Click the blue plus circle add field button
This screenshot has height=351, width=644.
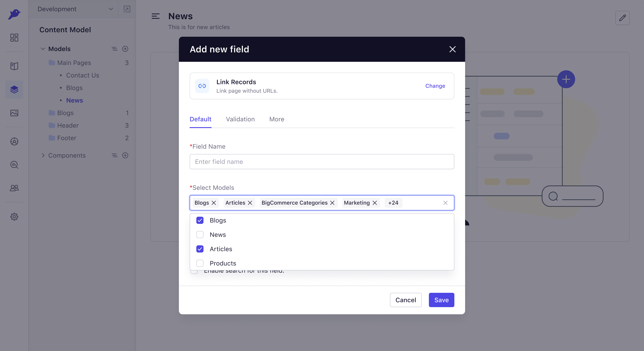tap(566, 79)
